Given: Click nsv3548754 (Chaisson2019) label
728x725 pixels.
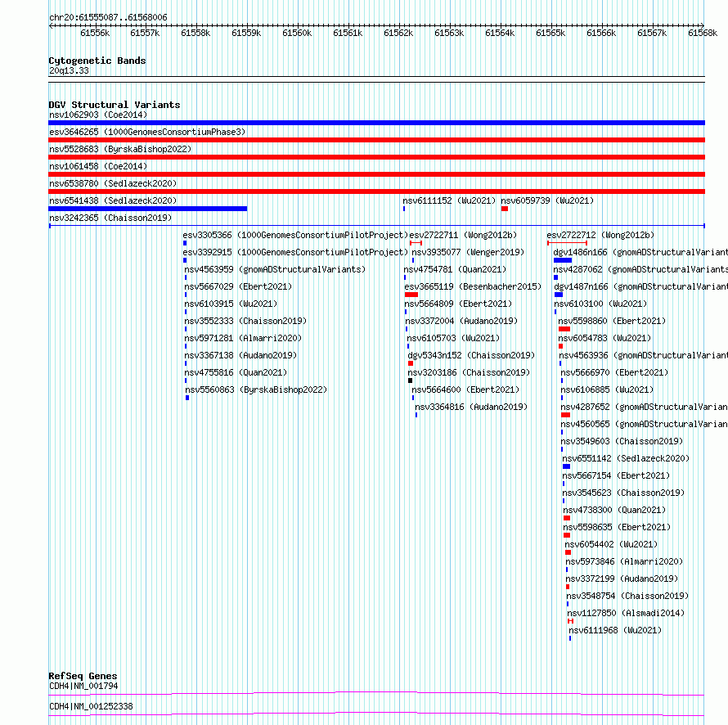Looking at the screenshot, I should click(627, 596).
